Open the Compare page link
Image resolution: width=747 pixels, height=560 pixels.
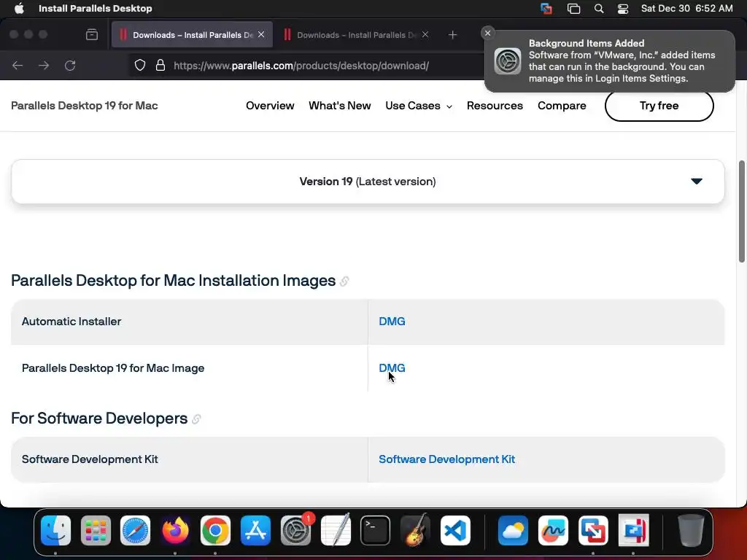click(562, 106)
